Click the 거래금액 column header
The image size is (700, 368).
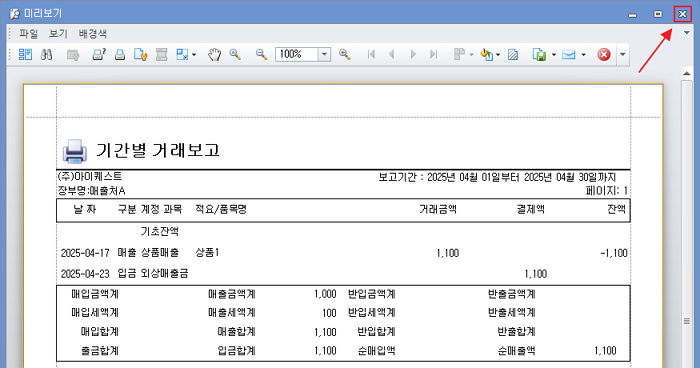point(438,209)
